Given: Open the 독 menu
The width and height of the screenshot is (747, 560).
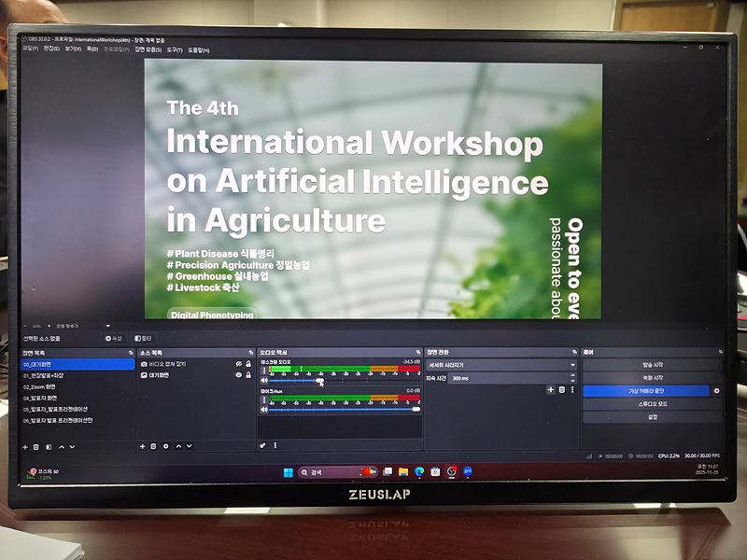Looking at the screenshot, I should (92, 49).
